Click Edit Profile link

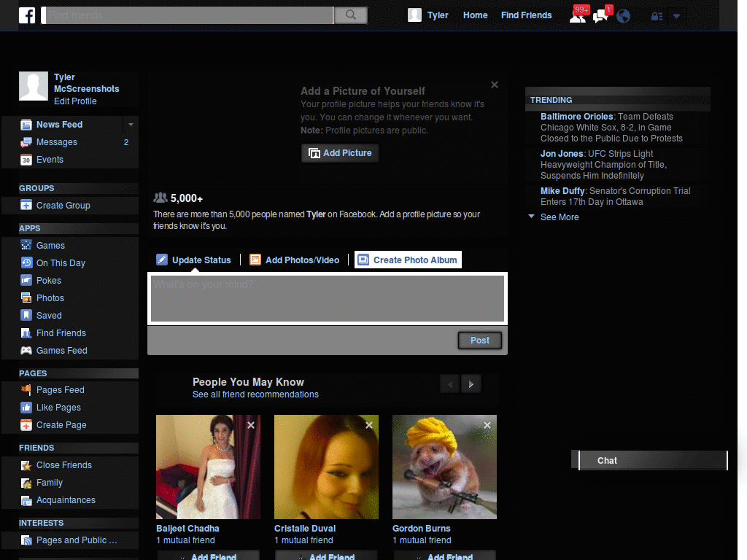pyautogui.click(x=75, y=101)
